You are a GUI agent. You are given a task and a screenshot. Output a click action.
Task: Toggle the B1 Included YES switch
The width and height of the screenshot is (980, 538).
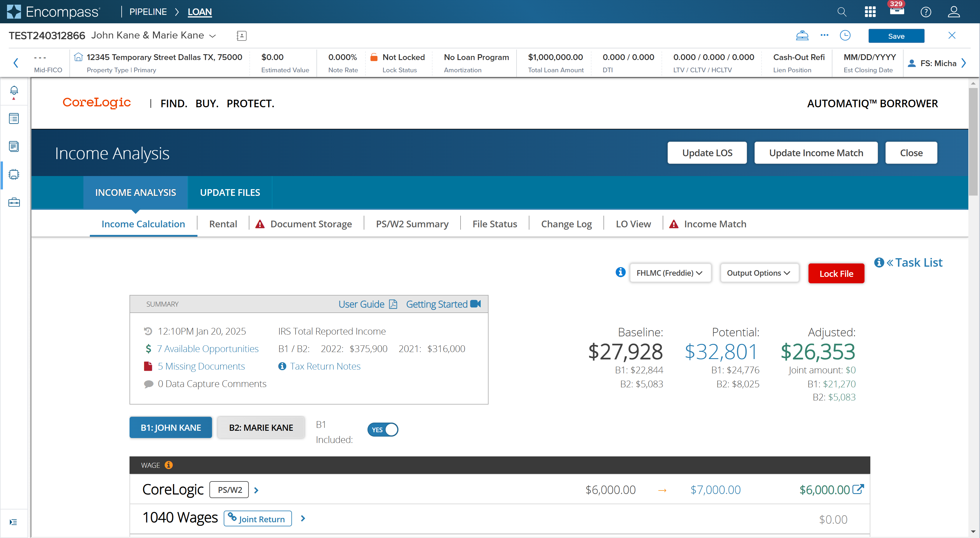click(382, 430)
